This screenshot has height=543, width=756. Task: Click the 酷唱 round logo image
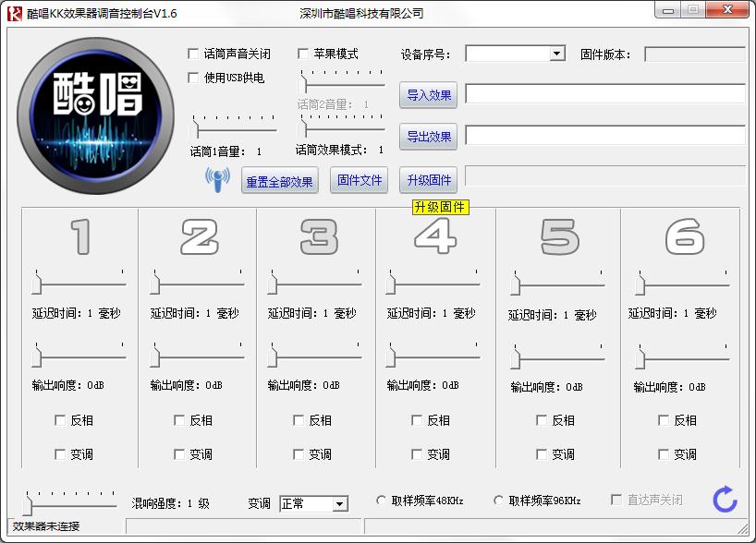click(95, 115)
